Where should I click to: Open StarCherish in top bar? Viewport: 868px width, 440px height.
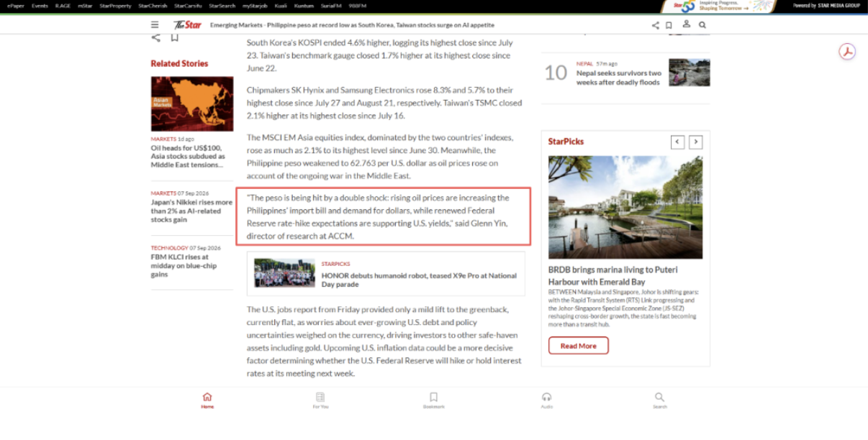click(153, 6)
